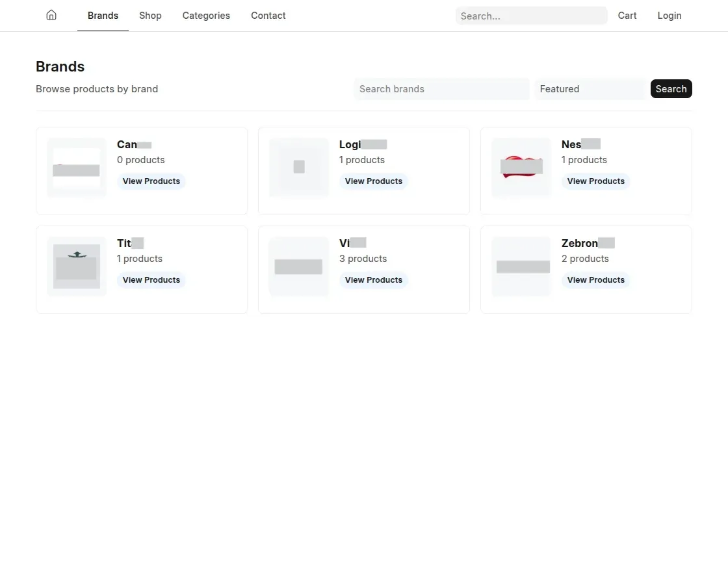This screenshot has width=728, height=572.
Task: View Products for the Nes brand
Action: [595, 181]
